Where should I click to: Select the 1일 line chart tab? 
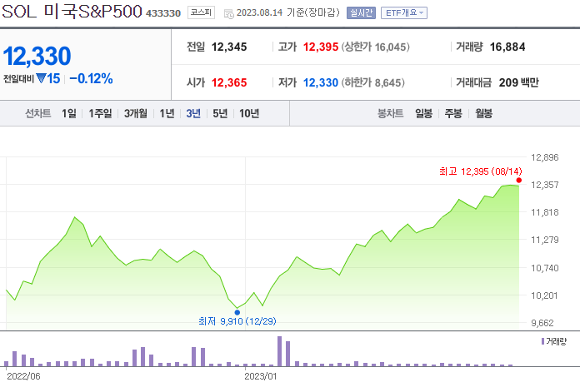tap(69, 113)
